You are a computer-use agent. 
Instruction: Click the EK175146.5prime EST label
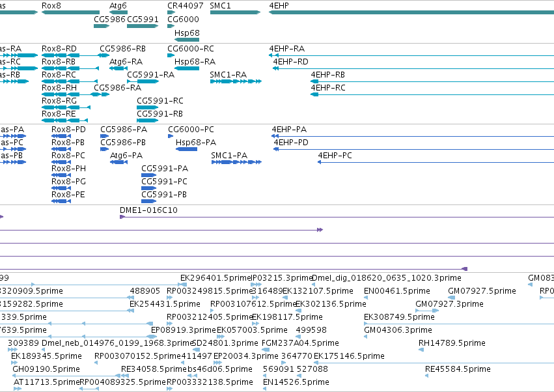point(349,356)
